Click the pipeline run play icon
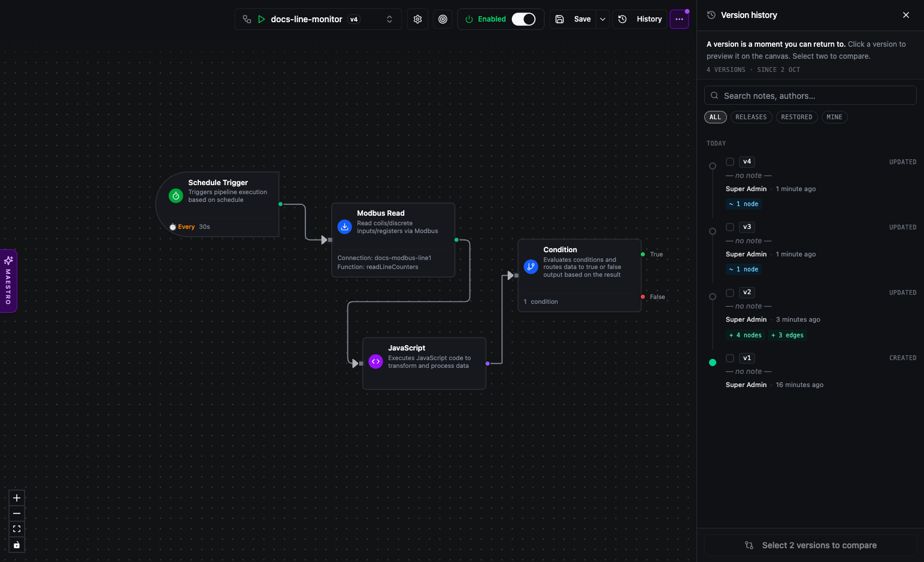The width and height of the screenshot is (924, 562). click(x=262, y=19)
